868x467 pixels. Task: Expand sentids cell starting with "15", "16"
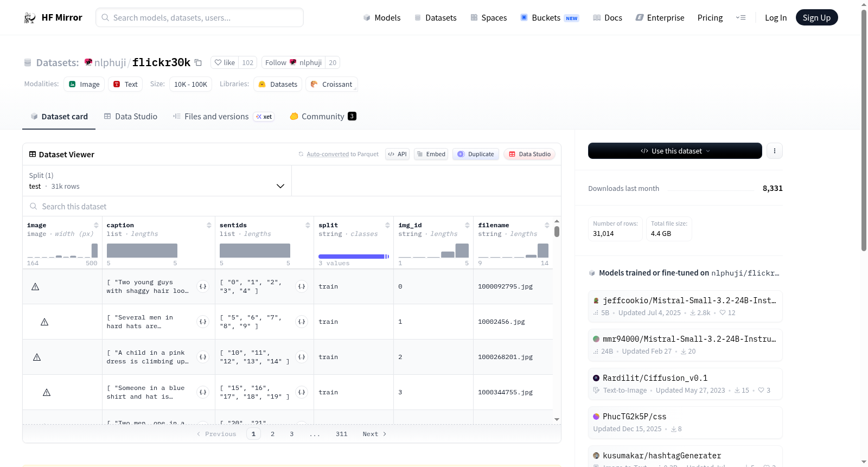coord(302,392)
